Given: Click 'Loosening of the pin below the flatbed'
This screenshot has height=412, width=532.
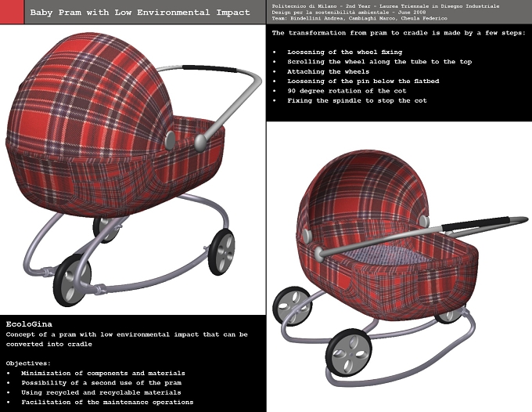Looking at the screenshot, I should click(363, 81).
